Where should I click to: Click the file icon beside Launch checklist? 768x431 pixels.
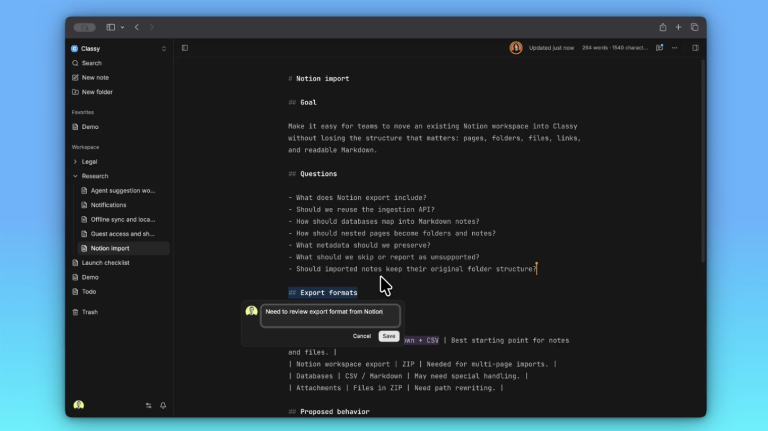(x=75, y=263)
